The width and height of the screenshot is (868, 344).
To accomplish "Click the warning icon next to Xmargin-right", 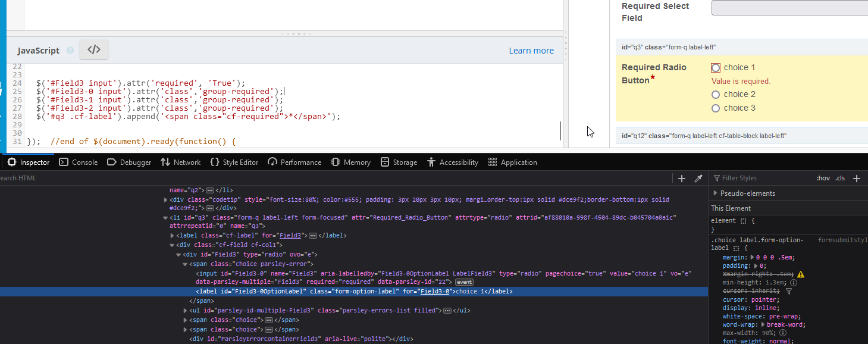I will pos(800,274).
